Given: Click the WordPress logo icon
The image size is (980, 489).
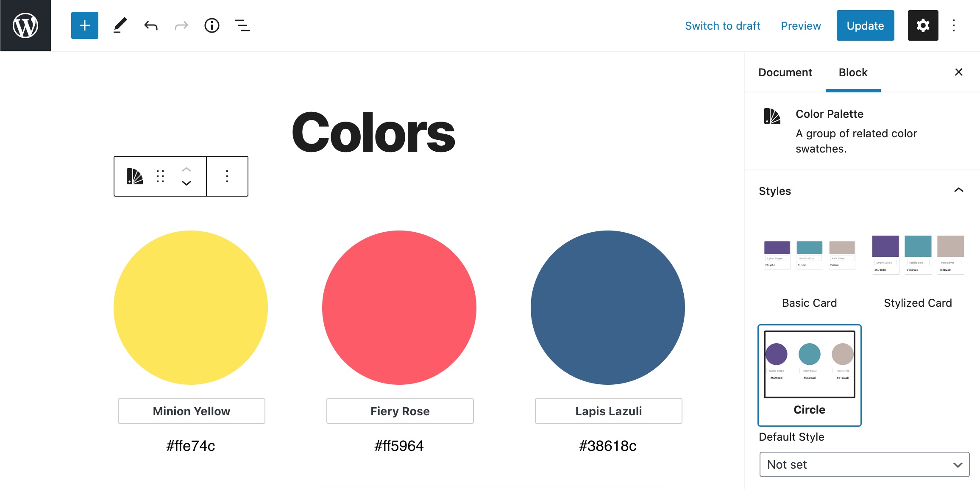Looking at the screenshot, I should click(25, 25).
